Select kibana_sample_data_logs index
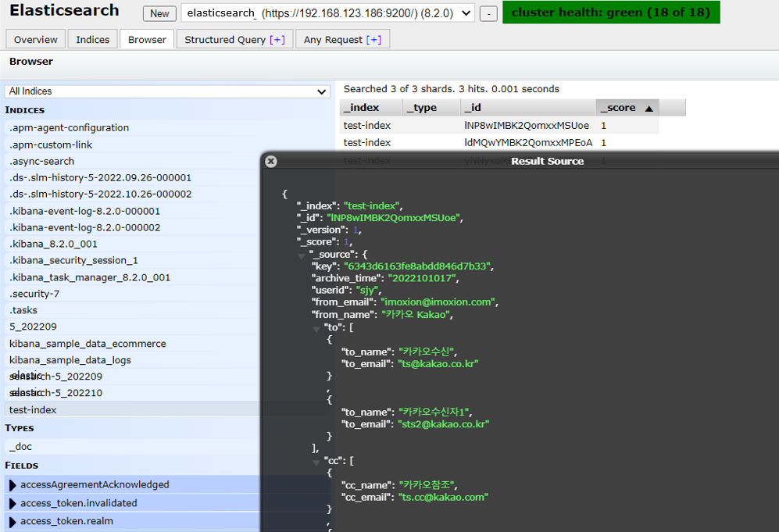779x532 pixels. [132, 359]
